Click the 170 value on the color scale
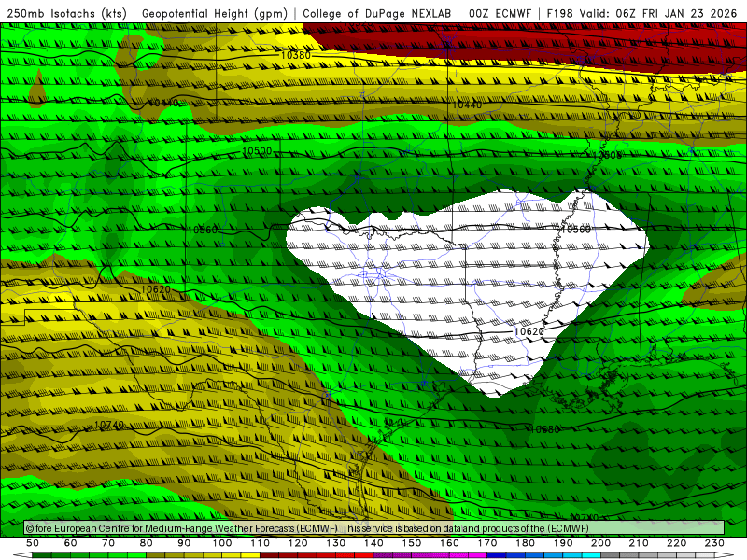 [x=486, y=543]
